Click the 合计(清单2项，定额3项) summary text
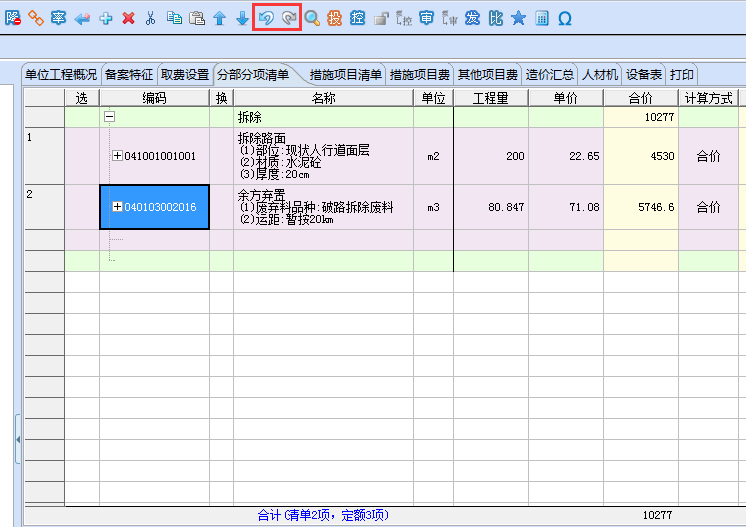Image resolution: width=746 pixels, height=527 pixels. (x=323, y=515)
